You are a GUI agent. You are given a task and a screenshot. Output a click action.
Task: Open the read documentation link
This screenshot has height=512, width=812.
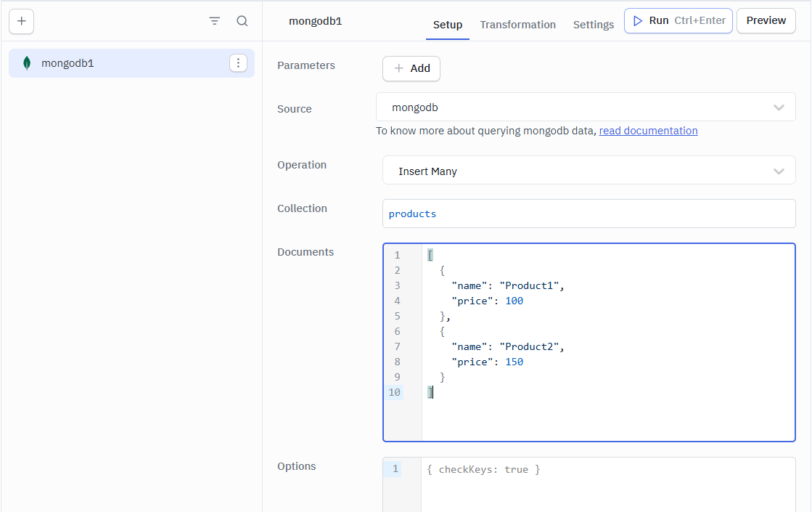point(648,131)
